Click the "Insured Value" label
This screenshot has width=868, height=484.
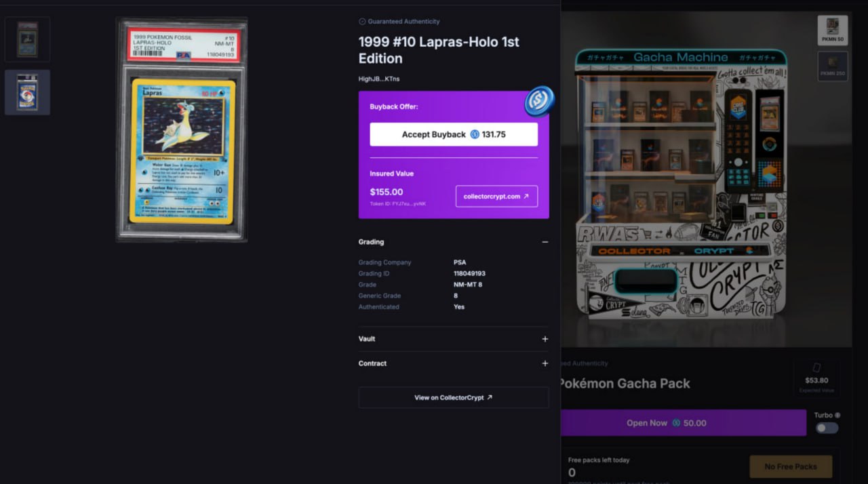391,174
